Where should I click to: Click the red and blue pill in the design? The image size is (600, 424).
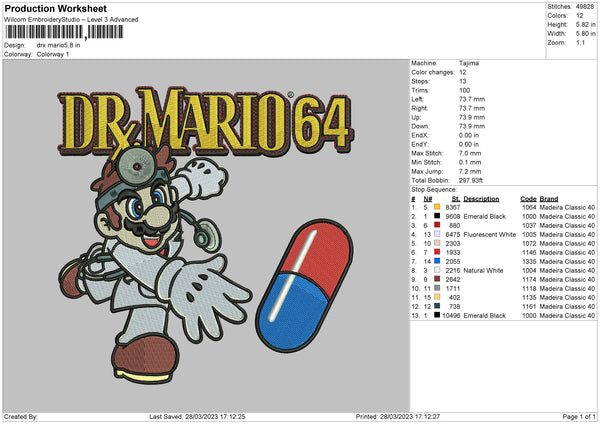(305, 285)
